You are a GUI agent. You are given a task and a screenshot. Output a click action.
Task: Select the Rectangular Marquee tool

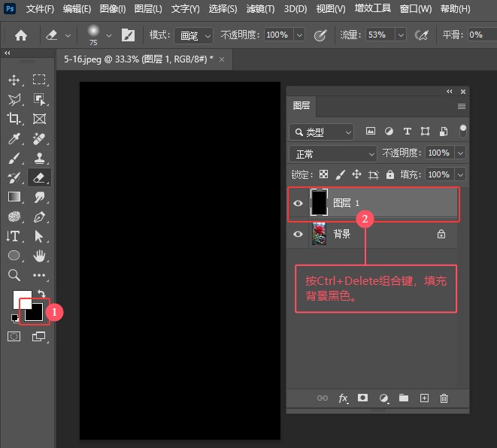point(39,80)
